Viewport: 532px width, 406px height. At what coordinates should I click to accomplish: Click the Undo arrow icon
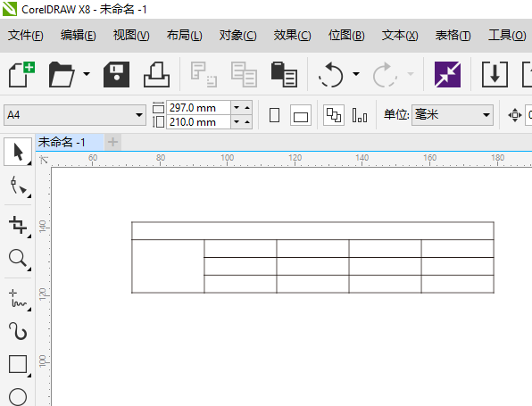(x=331, y=74)
